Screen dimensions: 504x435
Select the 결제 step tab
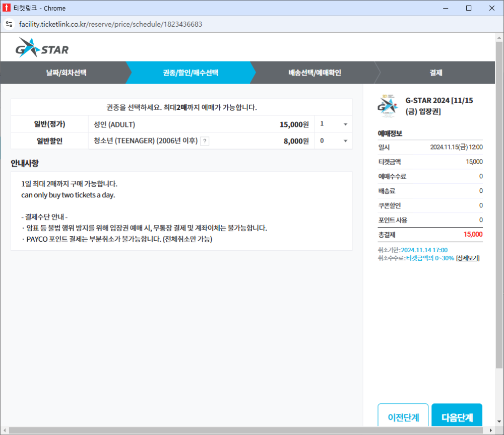(436, 72)
